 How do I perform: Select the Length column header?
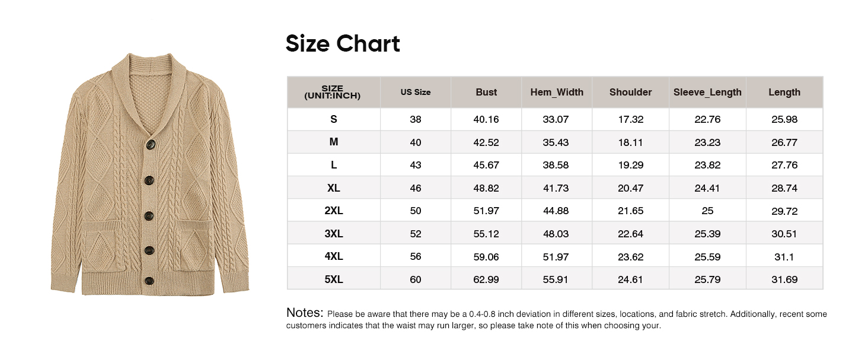point(784,92)
